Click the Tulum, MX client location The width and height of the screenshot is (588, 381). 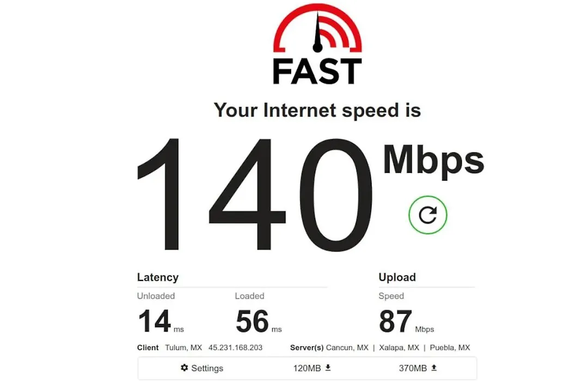click(x=183, y=348)
